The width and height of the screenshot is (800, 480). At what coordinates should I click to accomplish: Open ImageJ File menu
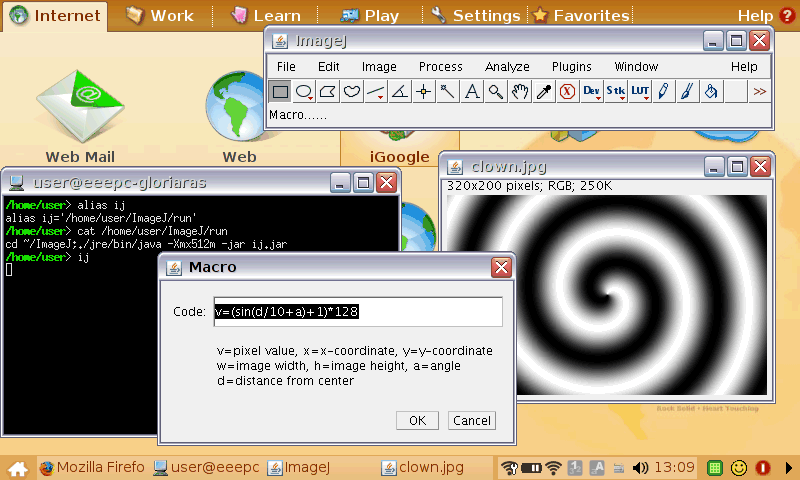pyautogui.click(x=286, y=67)
